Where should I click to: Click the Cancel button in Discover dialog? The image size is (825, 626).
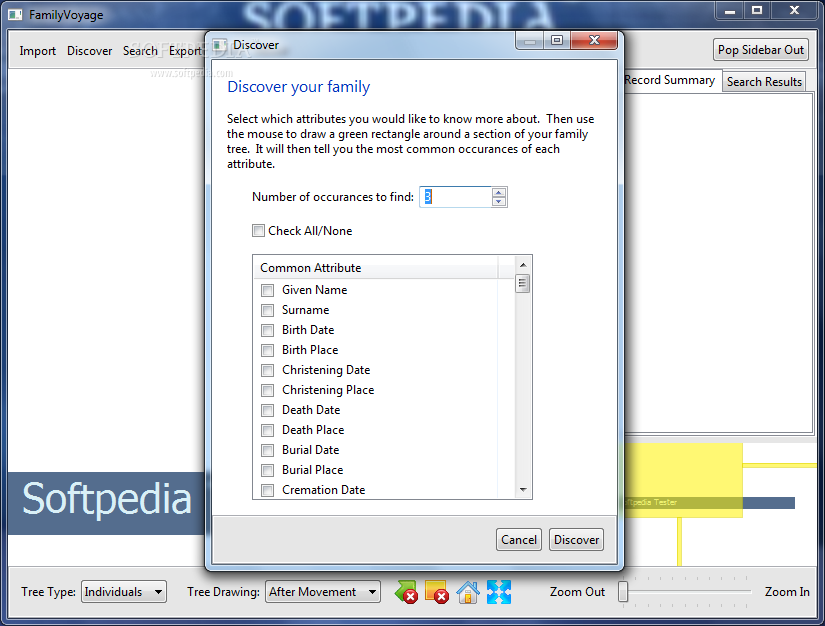[519, 540]
